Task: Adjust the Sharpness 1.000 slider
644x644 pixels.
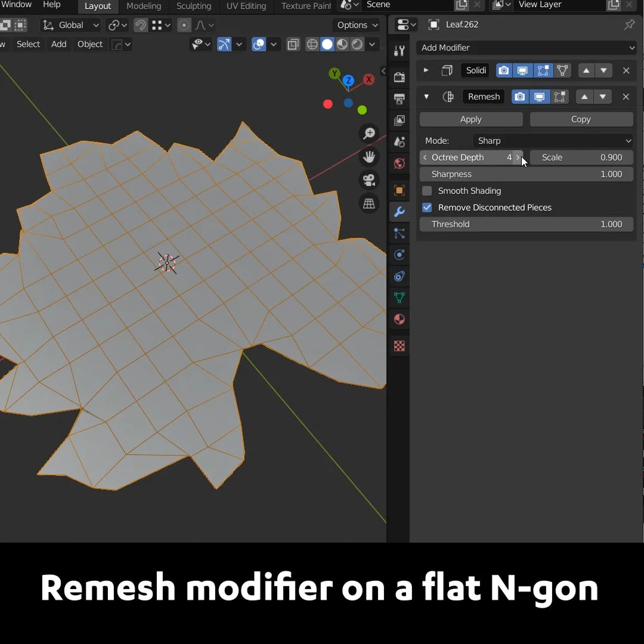Action: pos(526,174)
